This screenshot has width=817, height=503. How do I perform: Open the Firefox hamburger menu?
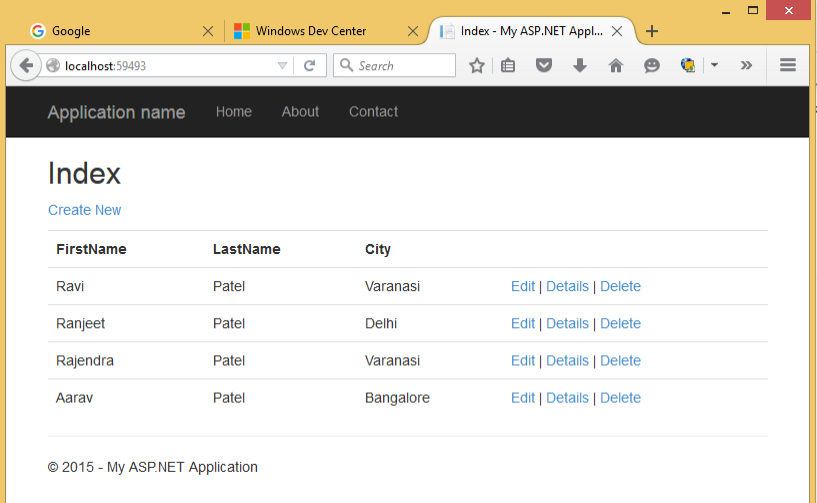pos(788,66)
